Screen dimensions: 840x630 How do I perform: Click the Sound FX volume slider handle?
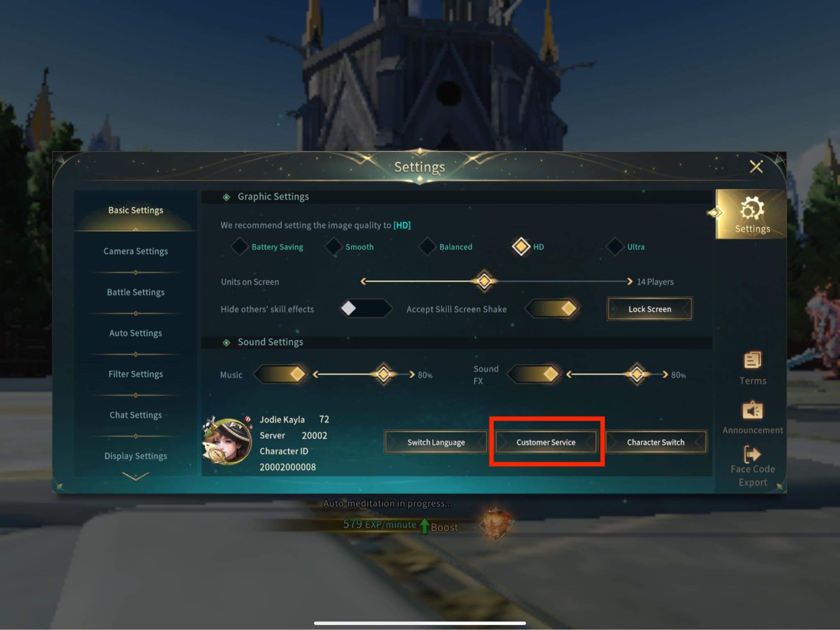pos(637,374)
